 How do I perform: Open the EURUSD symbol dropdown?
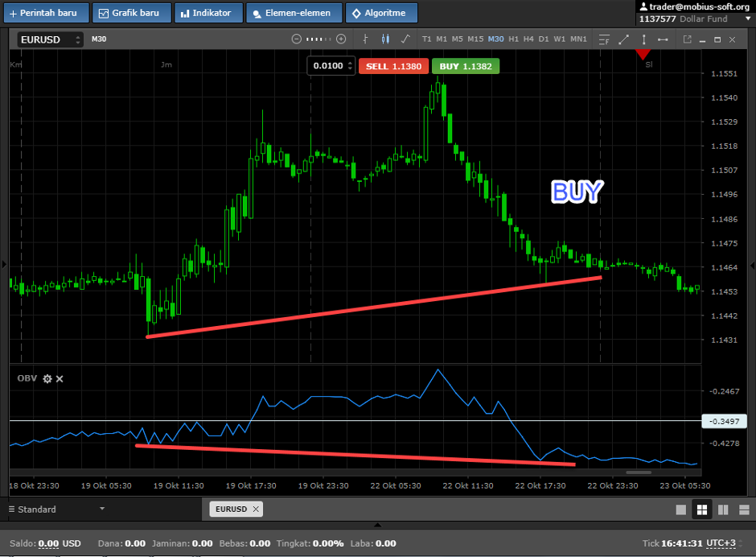point(50,39)
